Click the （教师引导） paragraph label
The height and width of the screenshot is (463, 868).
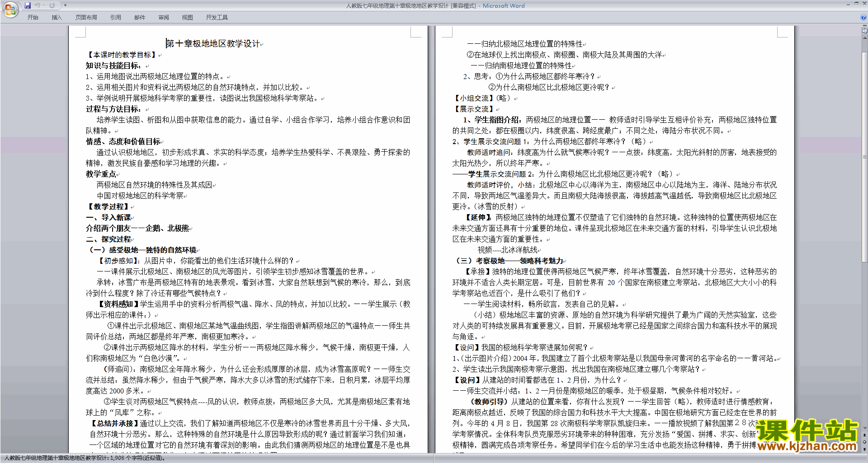click(x=490, y=402)
